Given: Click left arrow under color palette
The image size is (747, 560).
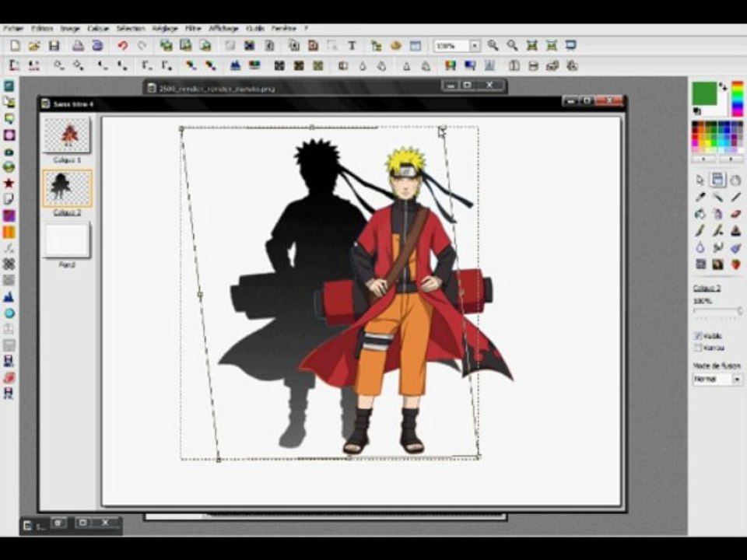Looking at the screenshot, I should [x=703, y=159].
